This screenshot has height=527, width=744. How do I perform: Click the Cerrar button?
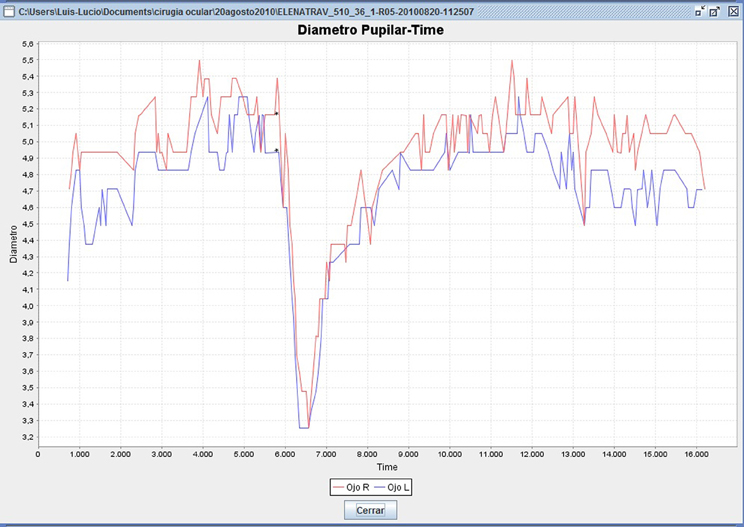coord(370,510)
